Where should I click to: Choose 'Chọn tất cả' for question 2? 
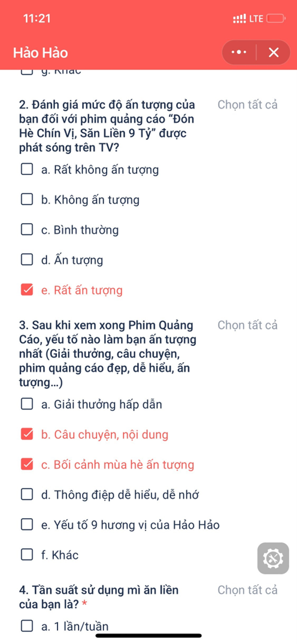247,105
